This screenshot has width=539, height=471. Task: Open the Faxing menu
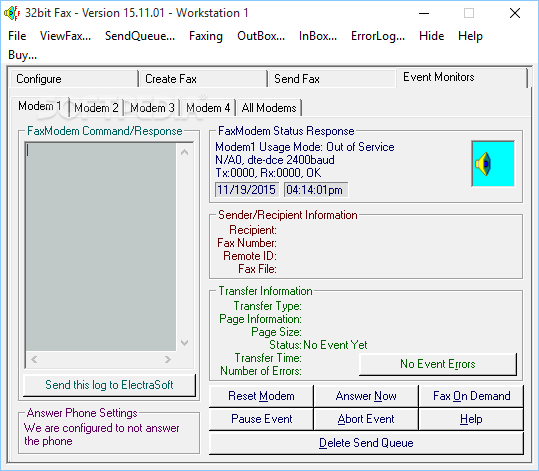tap(206, 36)
